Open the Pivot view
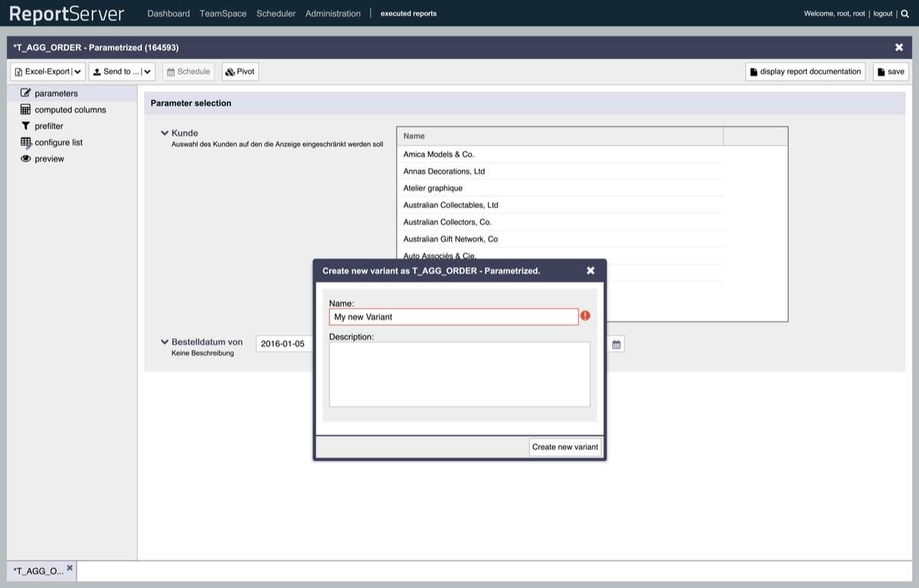Screen dimensions: 919x588 [x=240, y=71]
